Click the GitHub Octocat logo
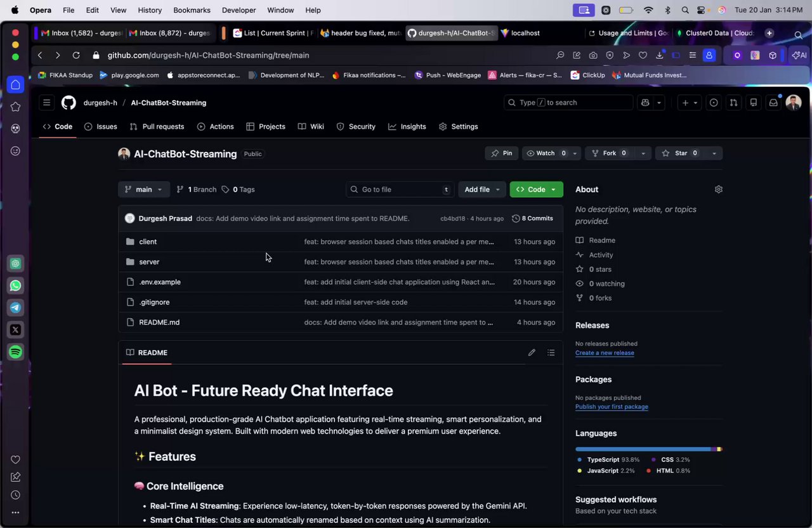The height and width of the screenshot is (528, 812). (x=69, y=103)
